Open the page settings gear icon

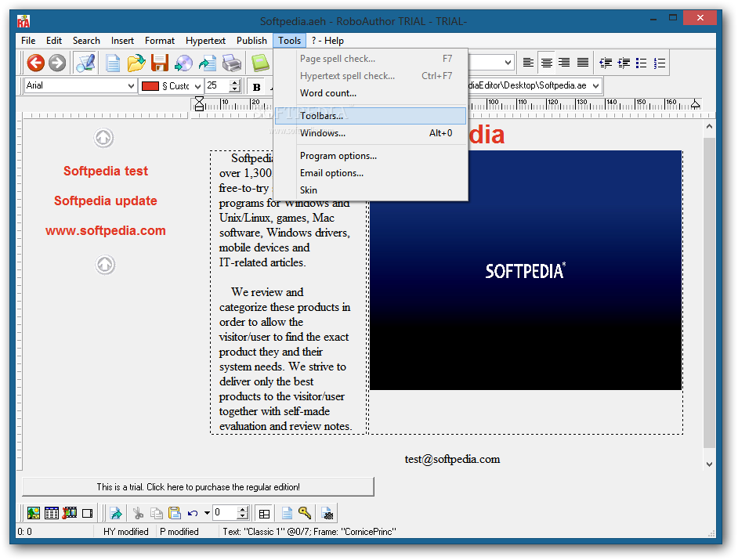(x=327, y=513)
